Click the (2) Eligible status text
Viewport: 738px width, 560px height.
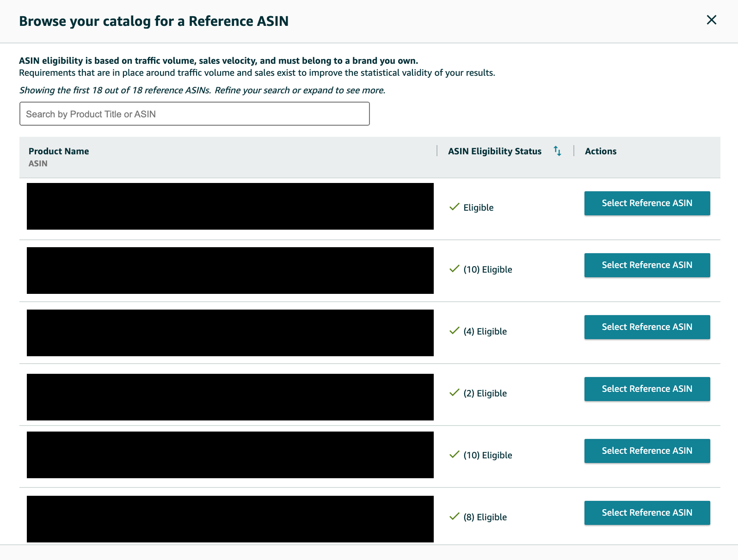(485, 394)
